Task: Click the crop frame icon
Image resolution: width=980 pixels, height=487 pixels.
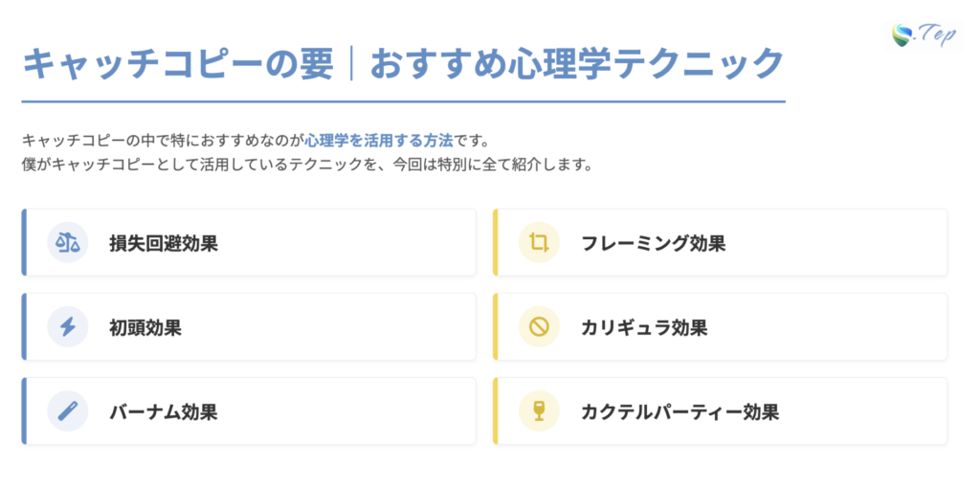Action: pos(539,243)
